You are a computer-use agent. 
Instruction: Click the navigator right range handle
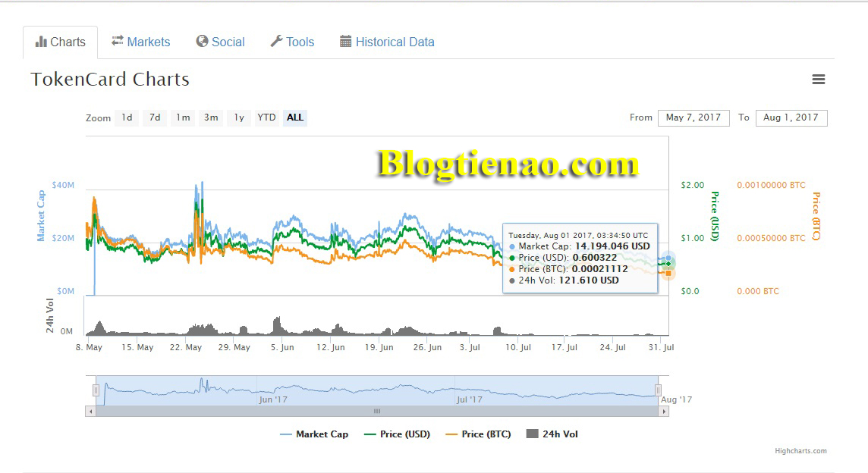658,390
